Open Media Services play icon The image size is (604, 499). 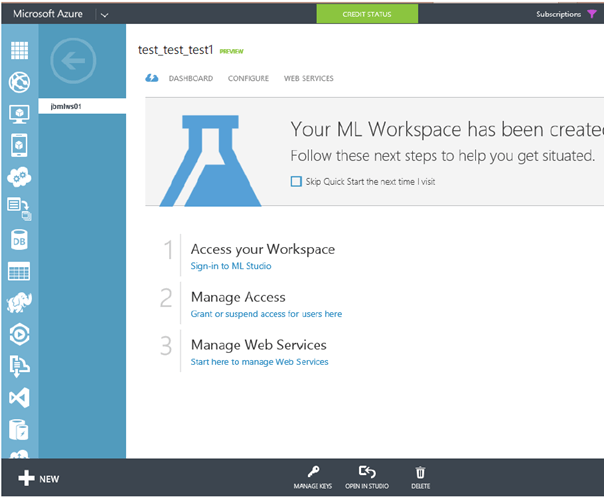(19, 334)
